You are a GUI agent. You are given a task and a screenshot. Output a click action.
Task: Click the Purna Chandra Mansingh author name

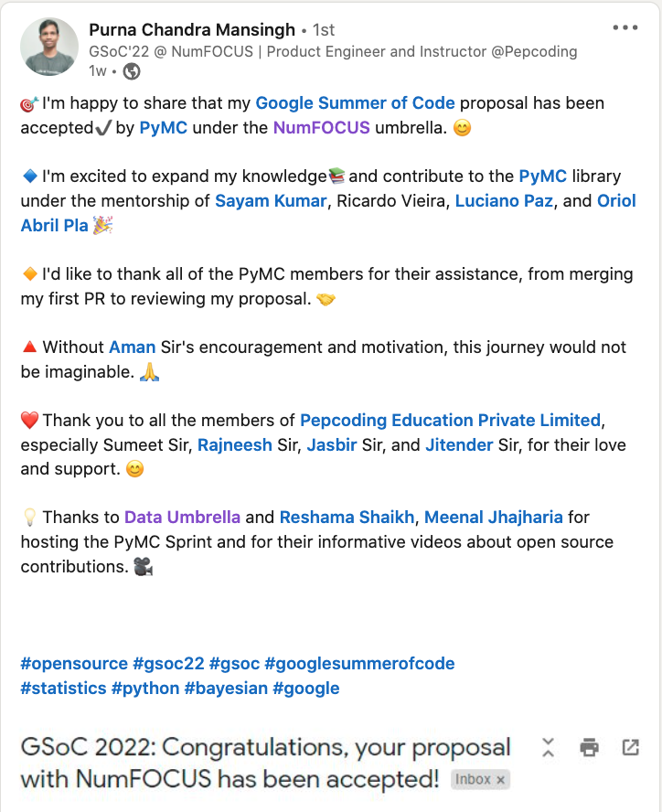pos(192,30)
